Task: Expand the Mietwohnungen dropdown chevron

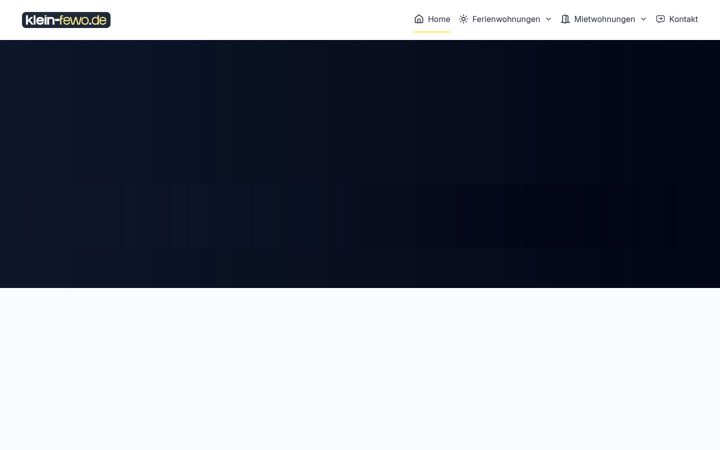Action: point(643,19)
